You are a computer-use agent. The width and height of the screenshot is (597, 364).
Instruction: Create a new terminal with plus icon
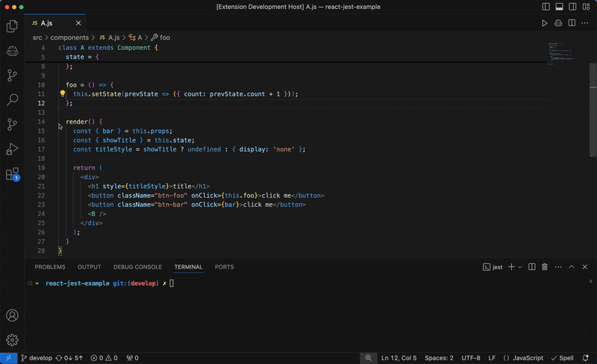point(511,267)
